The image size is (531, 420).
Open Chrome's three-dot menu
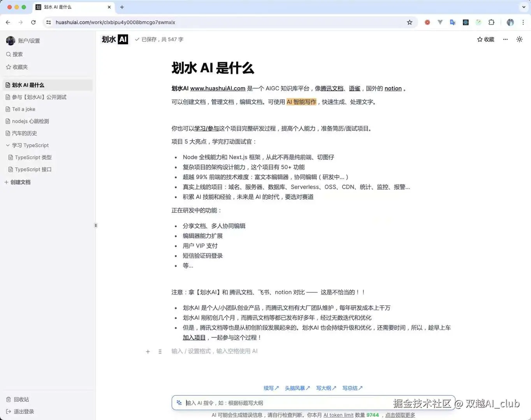(x=523, y=22)
